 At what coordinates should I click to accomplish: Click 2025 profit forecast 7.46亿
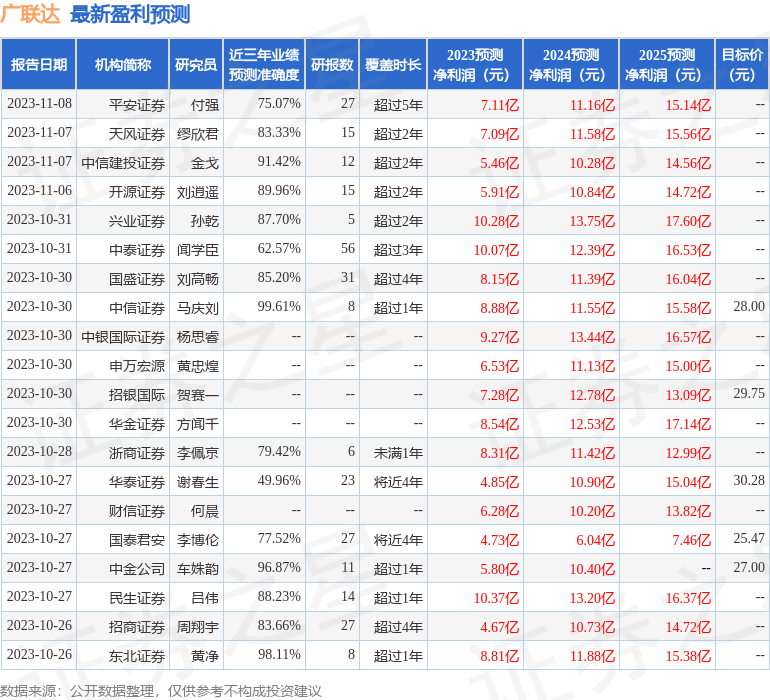(x=691, y=540)
